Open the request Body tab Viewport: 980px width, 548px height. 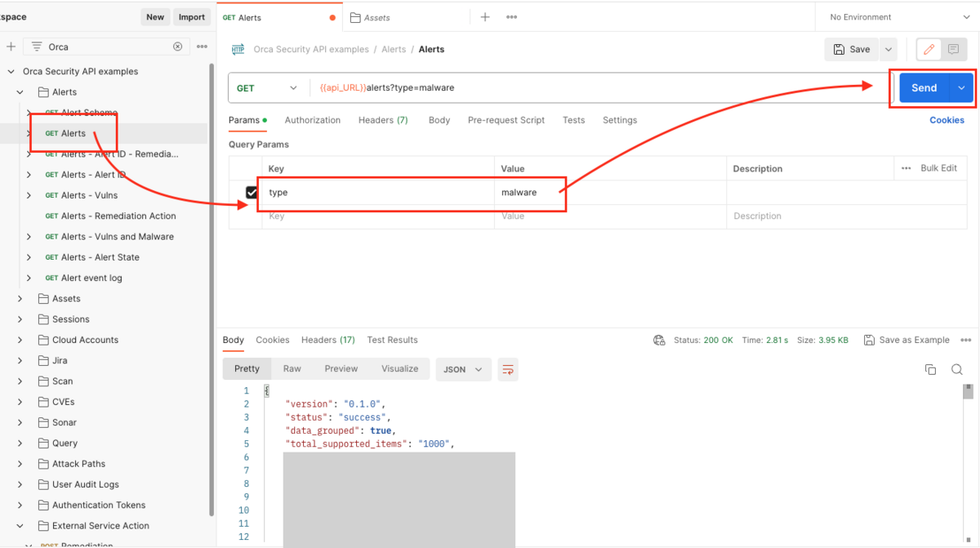coord(439,120)
